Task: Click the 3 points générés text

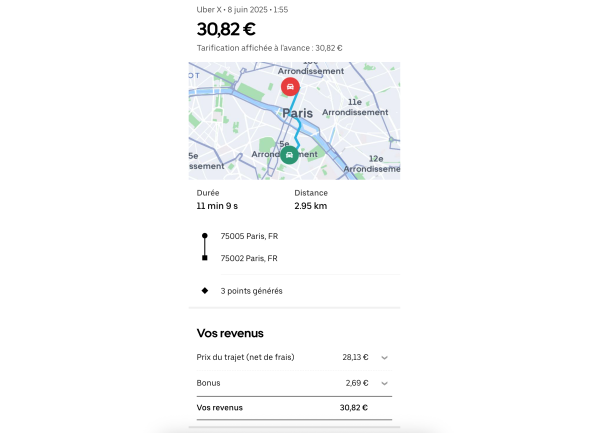Action: (x=251, y=291)
